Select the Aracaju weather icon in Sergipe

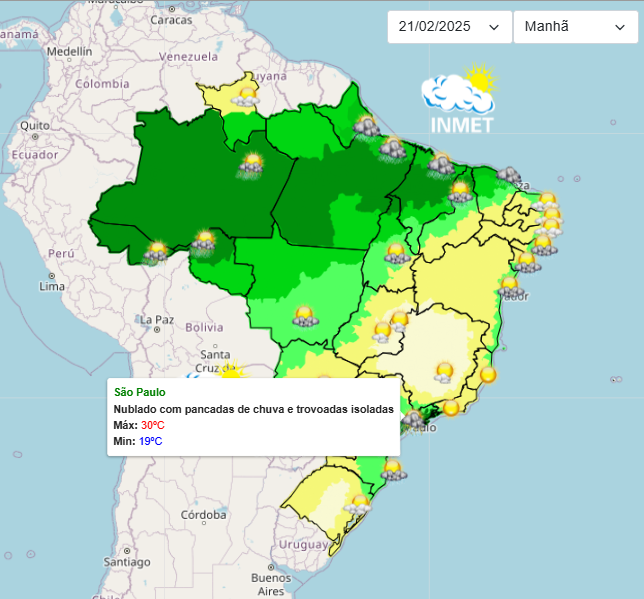tap(528, 263)
